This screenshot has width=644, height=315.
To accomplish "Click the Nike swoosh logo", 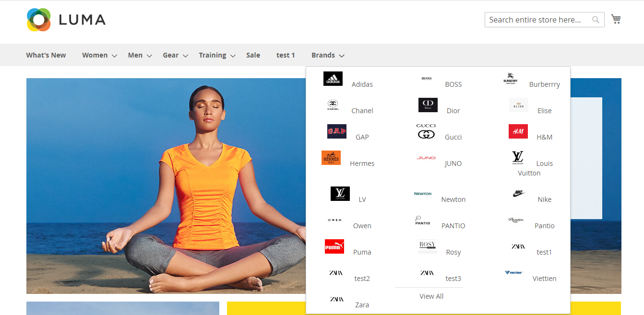I will 518,194.
